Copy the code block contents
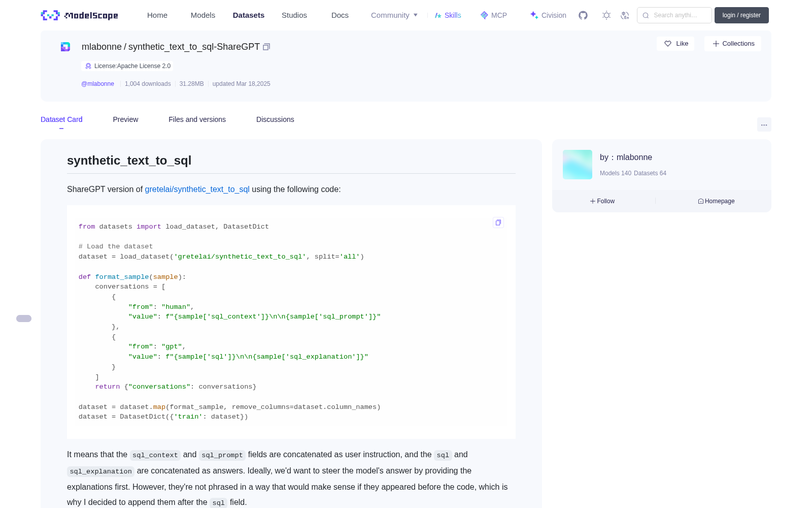 tap(498, 223)
